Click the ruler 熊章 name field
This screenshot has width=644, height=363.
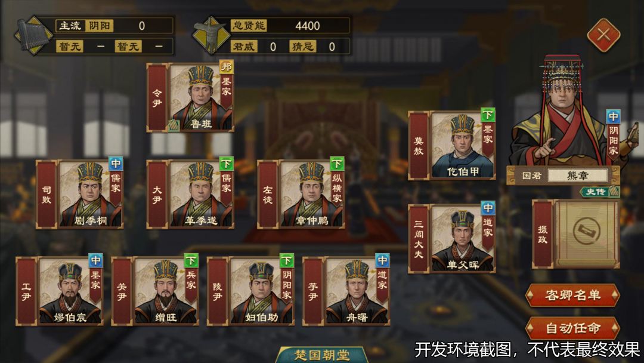(x=577, y=176)
